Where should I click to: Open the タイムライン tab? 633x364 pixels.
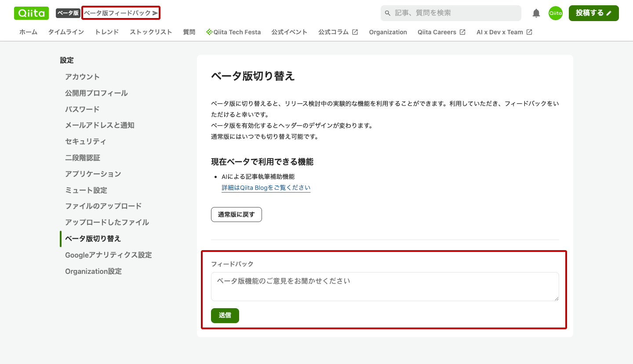[66, 32]
